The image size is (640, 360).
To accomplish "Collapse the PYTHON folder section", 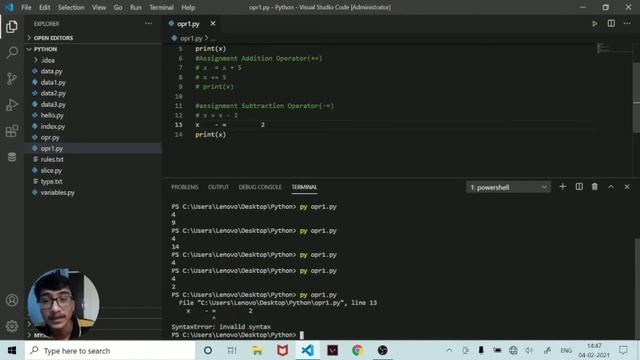I will [93, 49].
